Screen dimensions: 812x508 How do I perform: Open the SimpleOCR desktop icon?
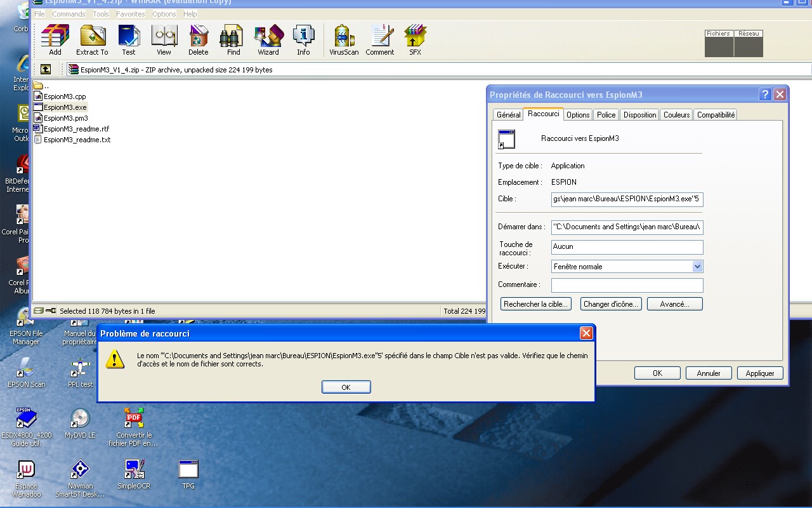coord(134,475)
